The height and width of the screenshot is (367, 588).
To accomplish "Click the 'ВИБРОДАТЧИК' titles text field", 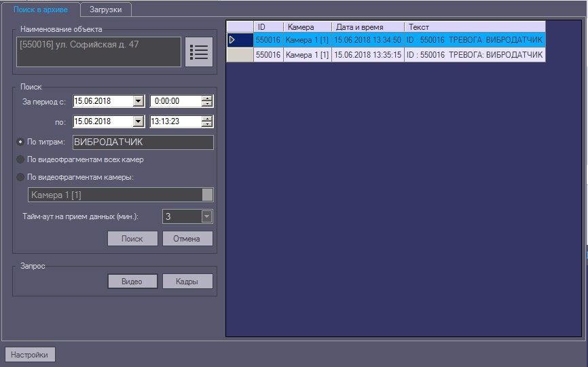I will click(x=142, y=142).
